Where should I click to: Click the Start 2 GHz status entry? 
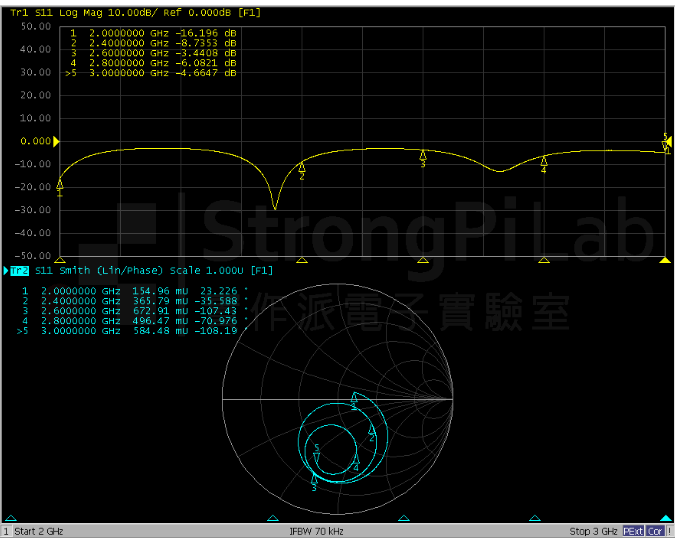[x=39, y=532]
